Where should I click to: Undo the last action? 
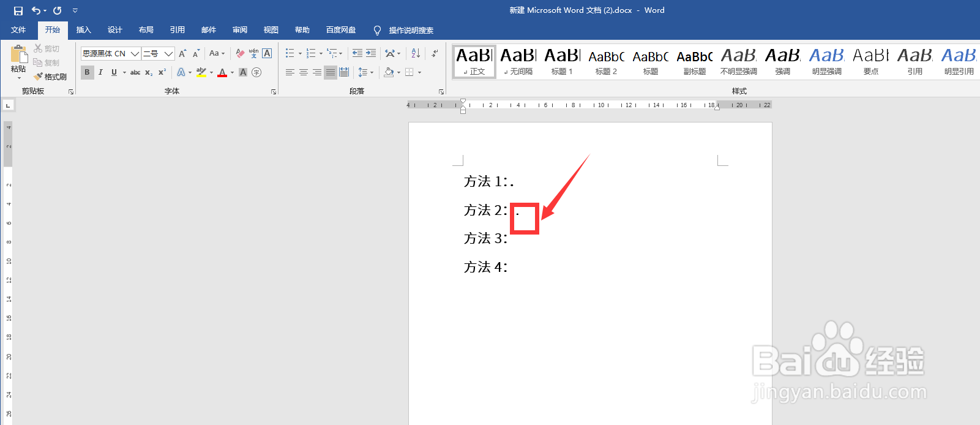point(37,10)
